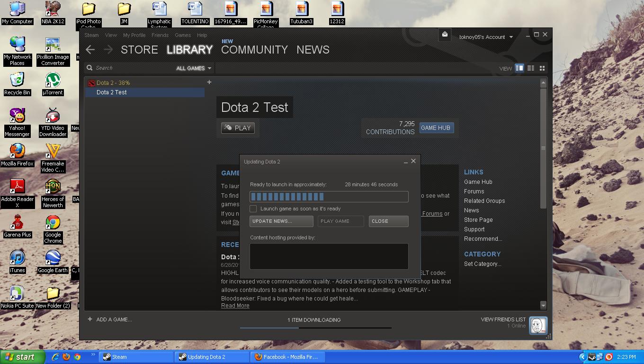Click the 1 ITEM DOWNLOADING progress bar
Screen dimensions: 644x364
coord(316,328)
